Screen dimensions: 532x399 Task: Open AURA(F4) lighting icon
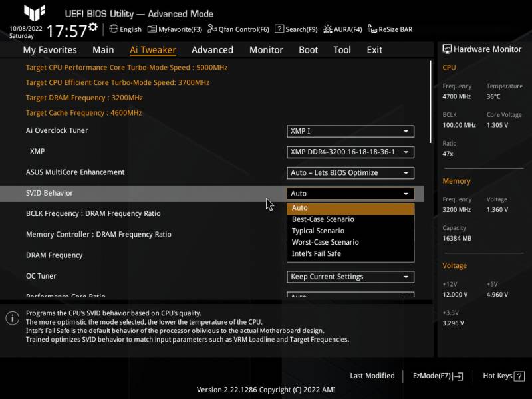327,29
